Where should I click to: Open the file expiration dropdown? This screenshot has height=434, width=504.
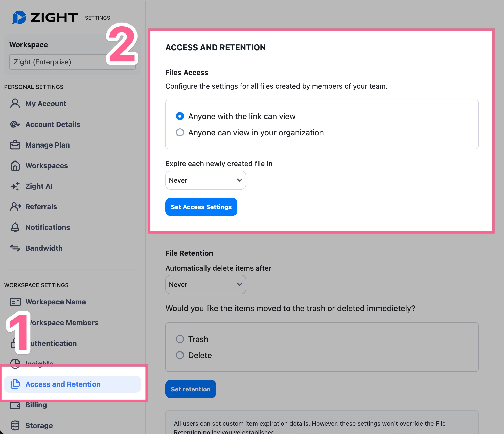click(205, 180)
